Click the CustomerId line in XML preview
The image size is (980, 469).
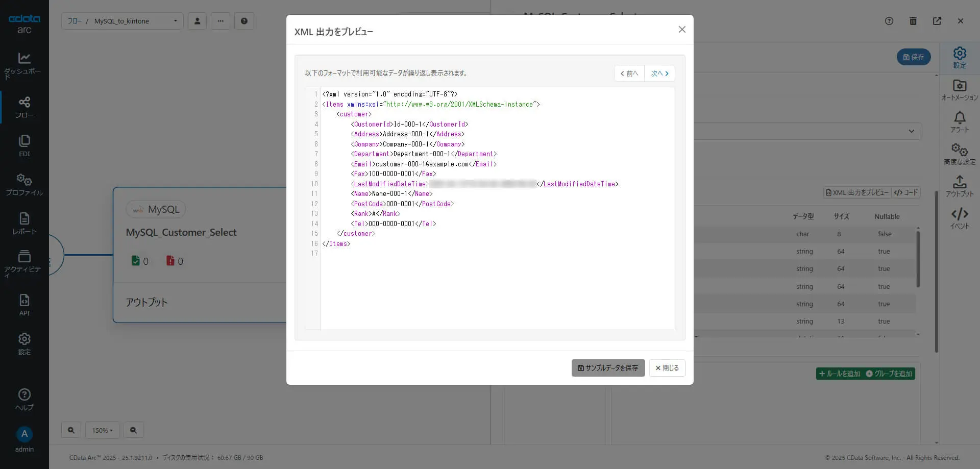409,124
